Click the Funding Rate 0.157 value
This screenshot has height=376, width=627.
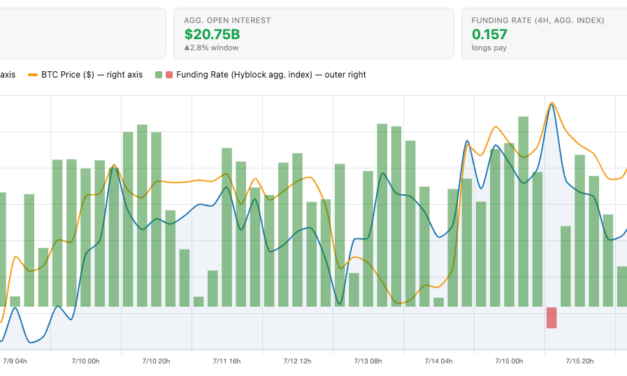(489, 34)
